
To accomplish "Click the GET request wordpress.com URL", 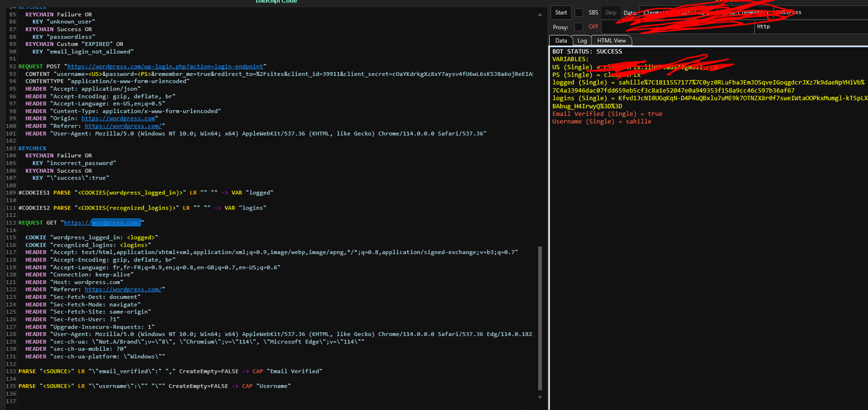I will click(102, 222).
